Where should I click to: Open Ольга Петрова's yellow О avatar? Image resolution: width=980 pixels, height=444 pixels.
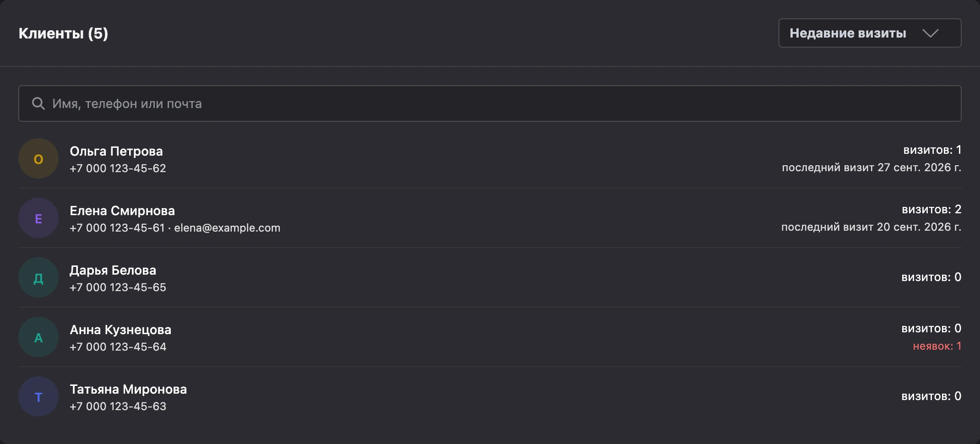click(38, 158)
